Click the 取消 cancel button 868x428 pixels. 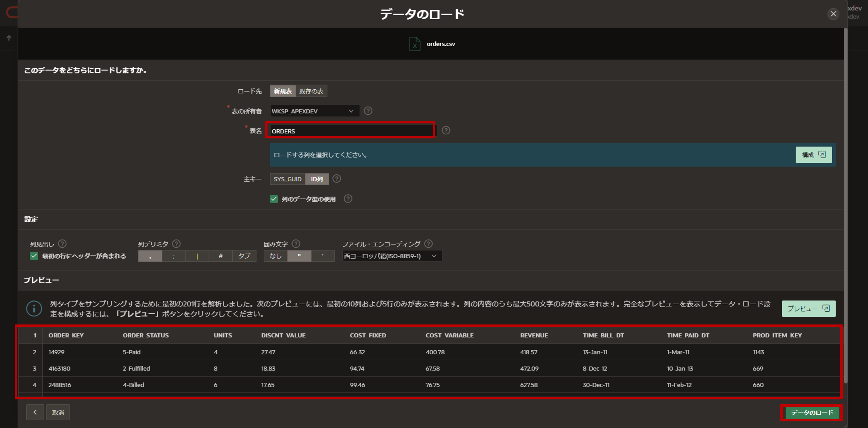pyautogui.click(x=58, y=412)
